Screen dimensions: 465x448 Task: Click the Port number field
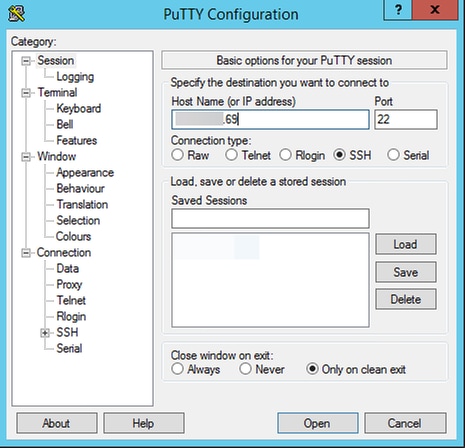pyautogui.click(x=406, y=119)
